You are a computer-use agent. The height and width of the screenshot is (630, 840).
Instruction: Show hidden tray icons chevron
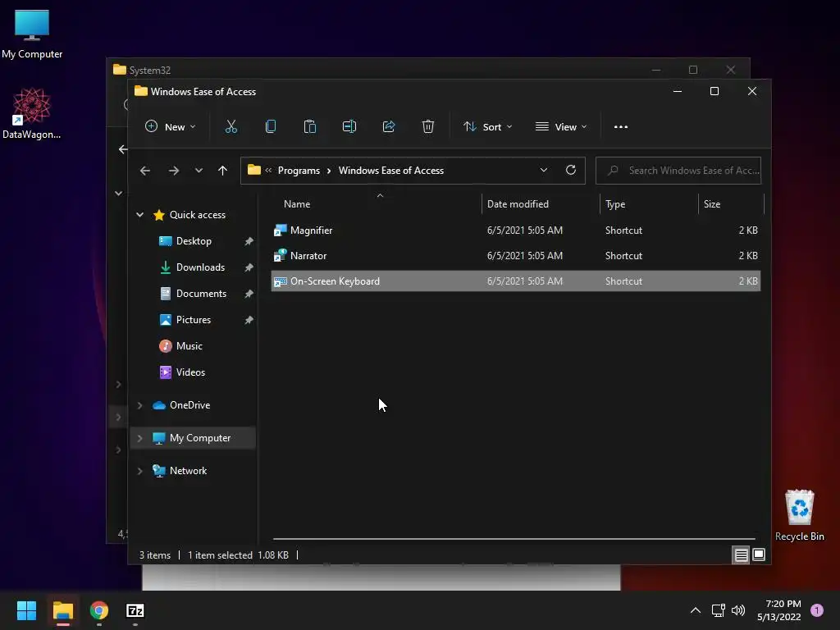[x=696, y=610]
